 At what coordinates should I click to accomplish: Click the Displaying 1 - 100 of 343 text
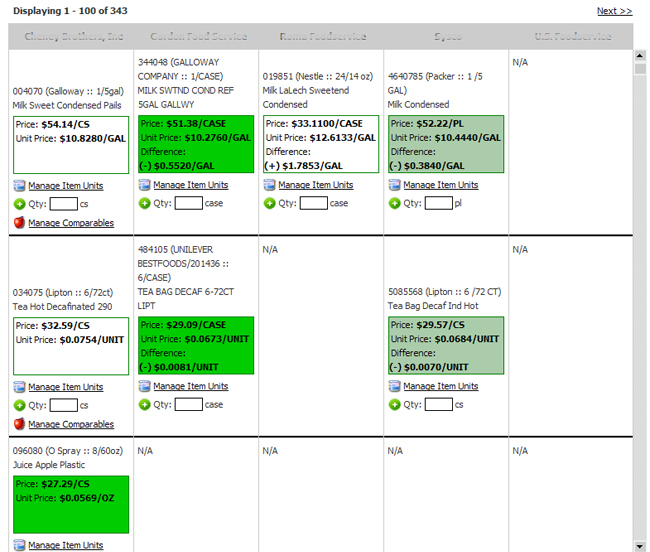70,11
